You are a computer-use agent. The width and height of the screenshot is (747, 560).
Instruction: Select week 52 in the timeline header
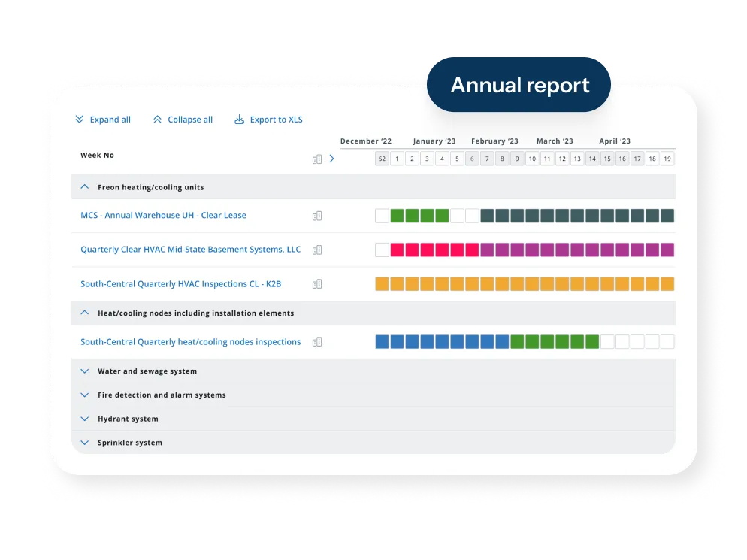382,159
